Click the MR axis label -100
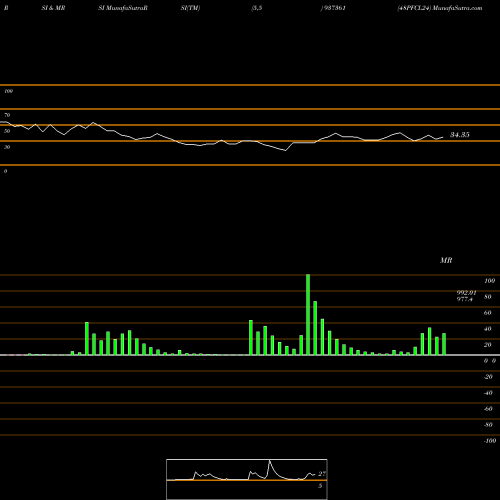The width and height of the screenshot is (500, 500). click(490, 441)
